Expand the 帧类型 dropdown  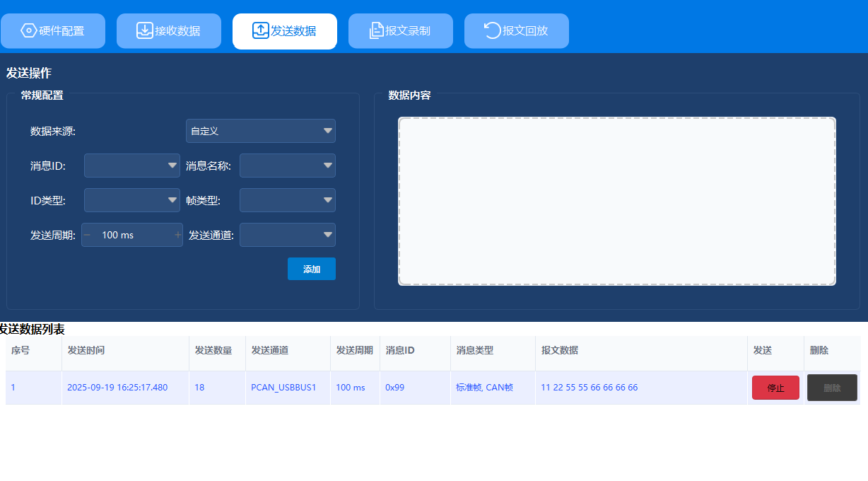click(287, 200)
